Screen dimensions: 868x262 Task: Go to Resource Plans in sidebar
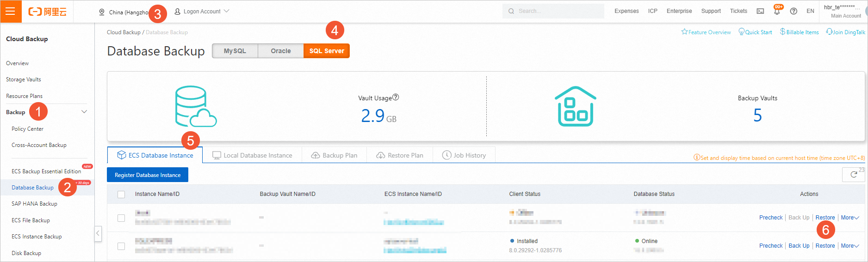[x=24, y=96]
